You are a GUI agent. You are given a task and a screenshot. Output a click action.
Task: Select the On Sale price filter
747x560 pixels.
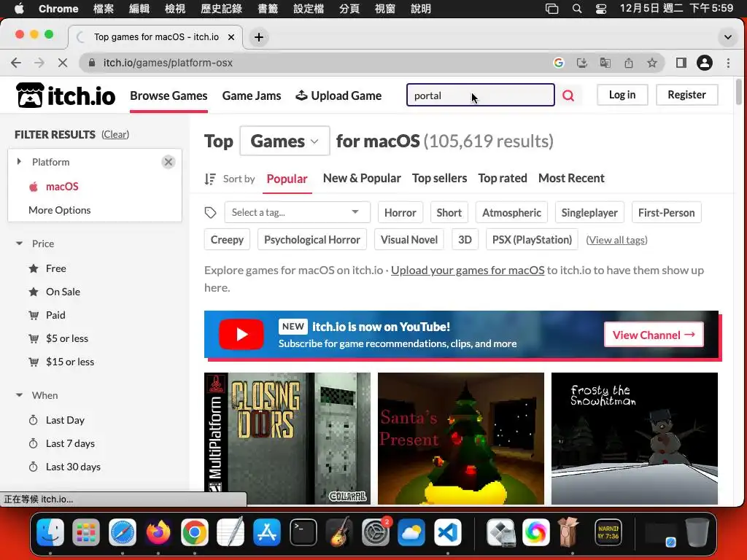click(x=63, y=292)
